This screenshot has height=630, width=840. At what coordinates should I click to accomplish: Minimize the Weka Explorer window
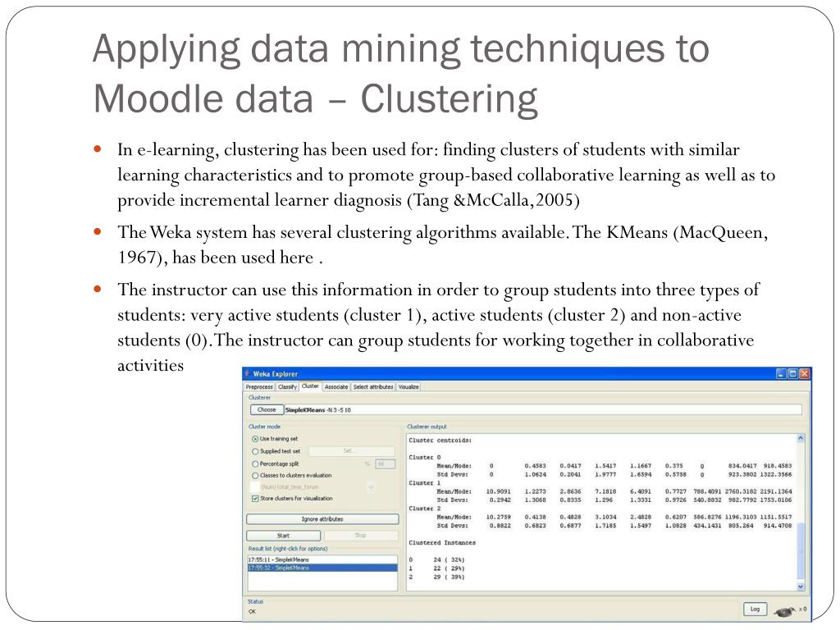point(782,373)
